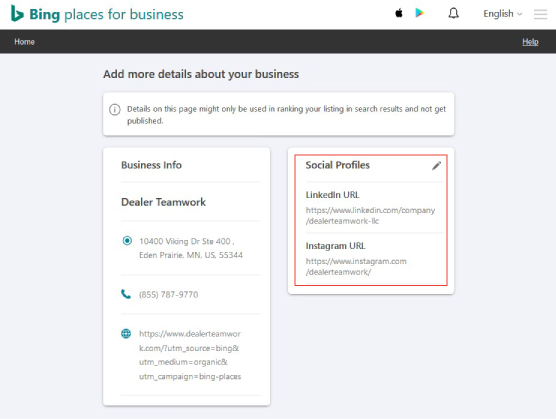
Task: Click the Business Info heading
Action: point(151,165)
